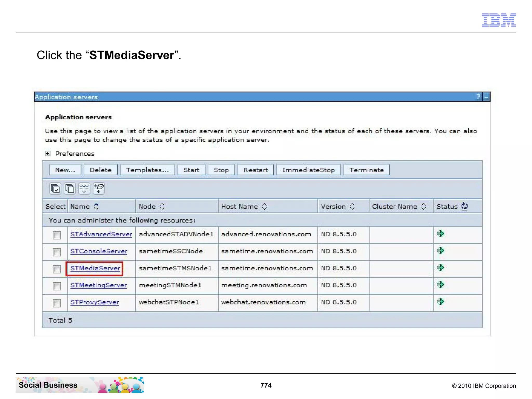
Task: Sort by the Name column arrows
Action: [96, 207]
